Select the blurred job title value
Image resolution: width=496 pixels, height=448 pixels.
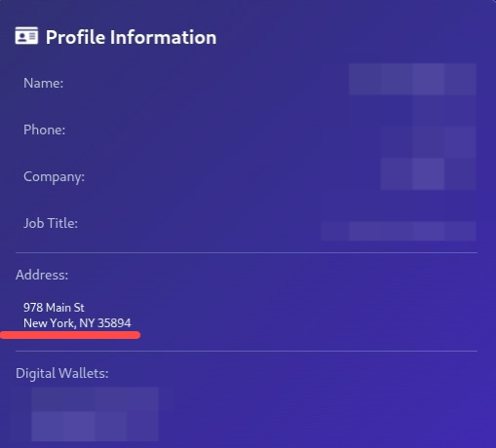(399, 231)
